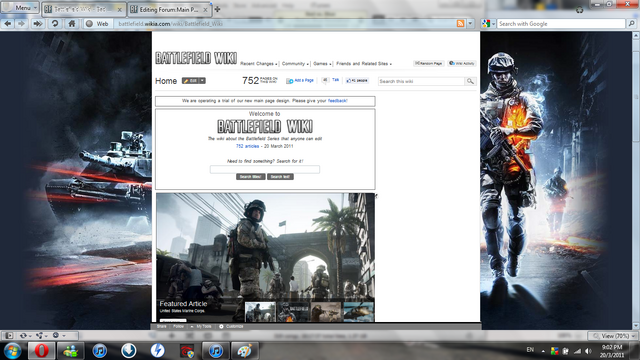Click the Wiki Activity button
Viewport: 640px width, 360px height.
click(x=462, y=63)
